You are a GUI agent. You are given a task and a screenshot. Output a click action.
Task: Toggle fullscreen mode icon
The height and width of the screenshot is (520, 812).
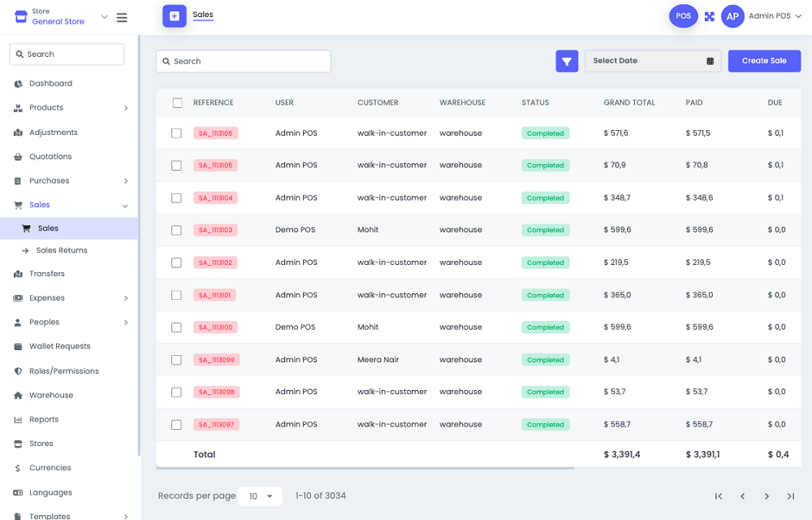click(709, 16)
